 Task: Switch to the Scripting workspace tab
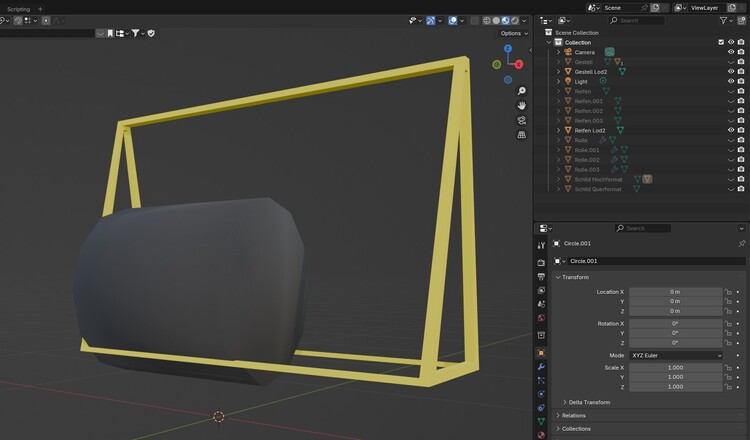click(x=18, y=9)
